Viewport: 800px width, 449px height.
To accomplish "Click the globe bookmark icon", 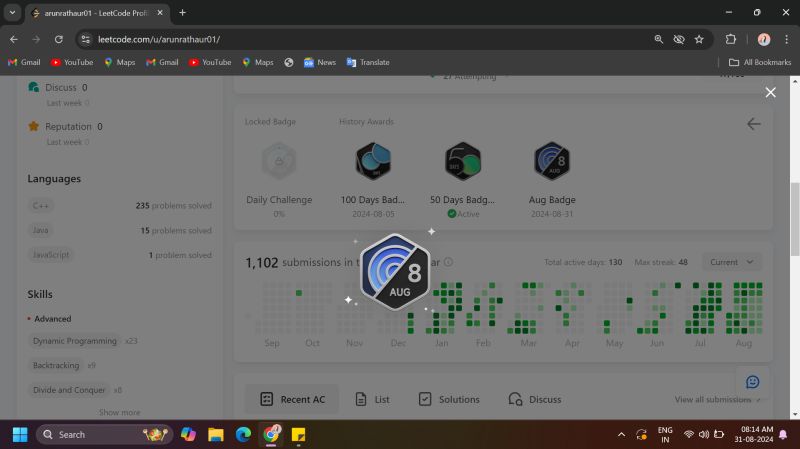I will [289, 62].
